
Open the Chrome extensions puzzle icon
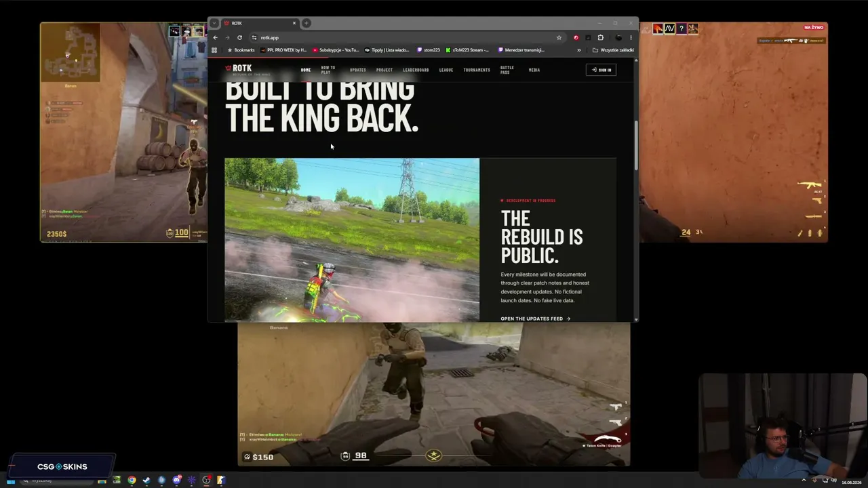(600, 37)
